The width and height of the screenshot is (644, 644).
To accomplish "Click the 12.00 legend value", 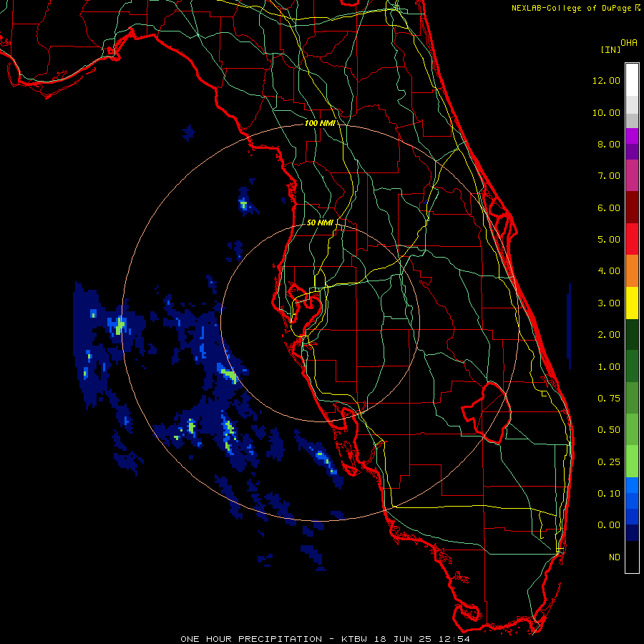I will click(606, 80).
